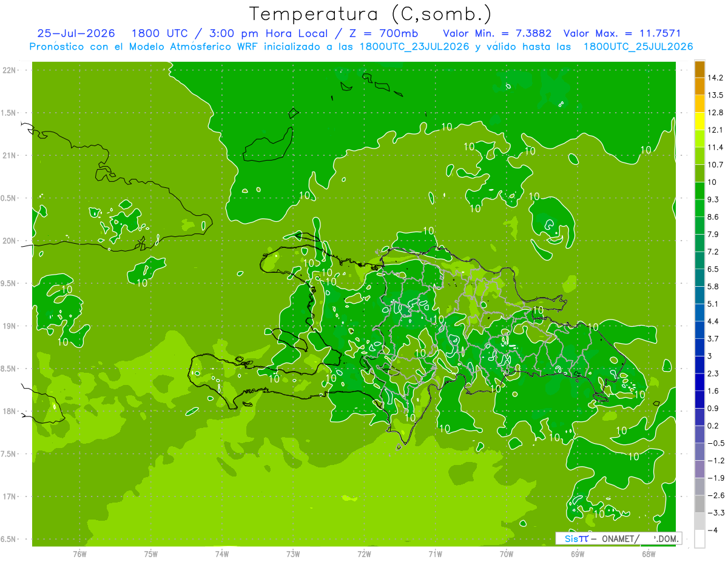Click the colorbar label '12.1'

(x=715, y=130)
